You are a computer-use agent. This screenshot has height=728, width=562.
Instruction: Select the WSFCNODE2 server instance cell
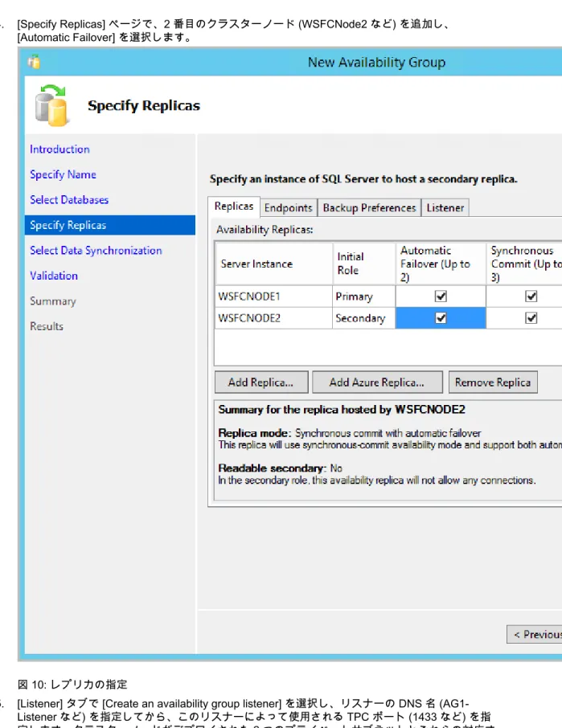[x=274, y=318]
